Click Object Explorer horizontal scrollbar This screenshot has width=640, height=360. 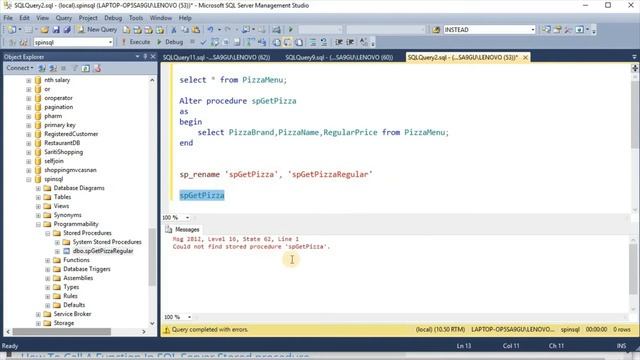pyautogui.click(x=61, y=331)
